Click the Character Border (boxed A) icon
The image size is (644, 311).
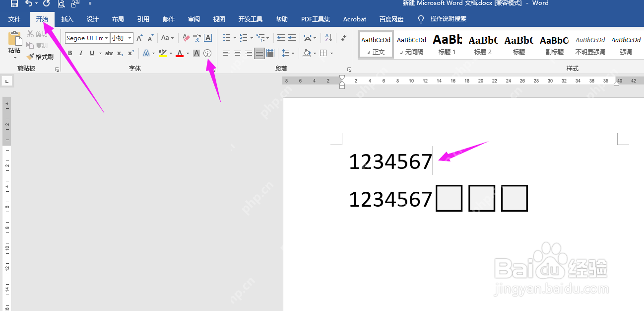(208, 38)
